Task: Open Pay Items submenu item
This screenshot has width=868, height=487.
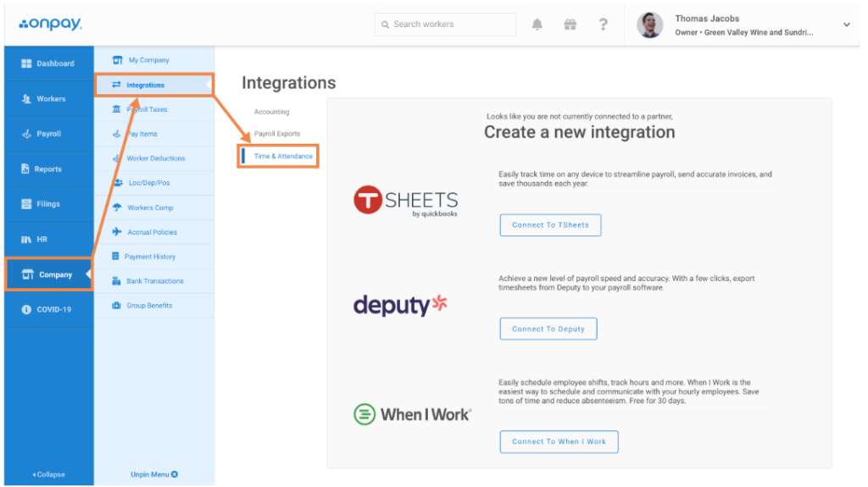Action: pos(154,134)
